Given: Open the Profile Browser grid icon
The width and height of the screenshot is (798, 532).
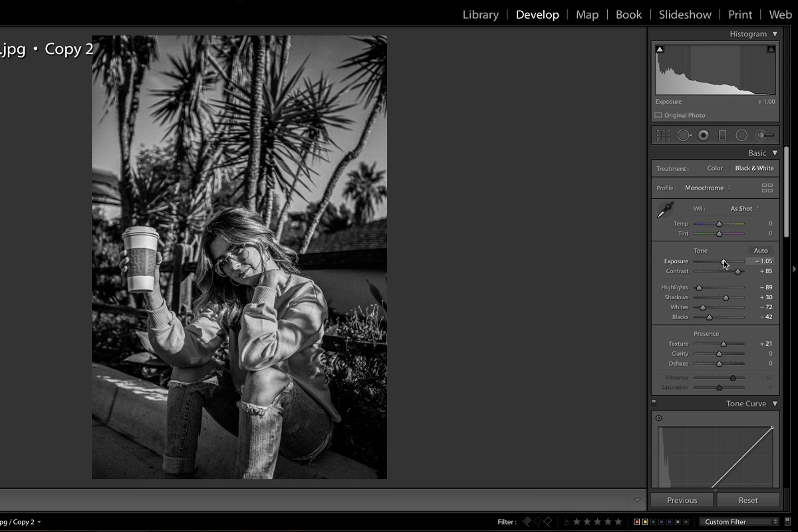Looking at the screenshot, I should pyautogui.click(x=767, y=188).
